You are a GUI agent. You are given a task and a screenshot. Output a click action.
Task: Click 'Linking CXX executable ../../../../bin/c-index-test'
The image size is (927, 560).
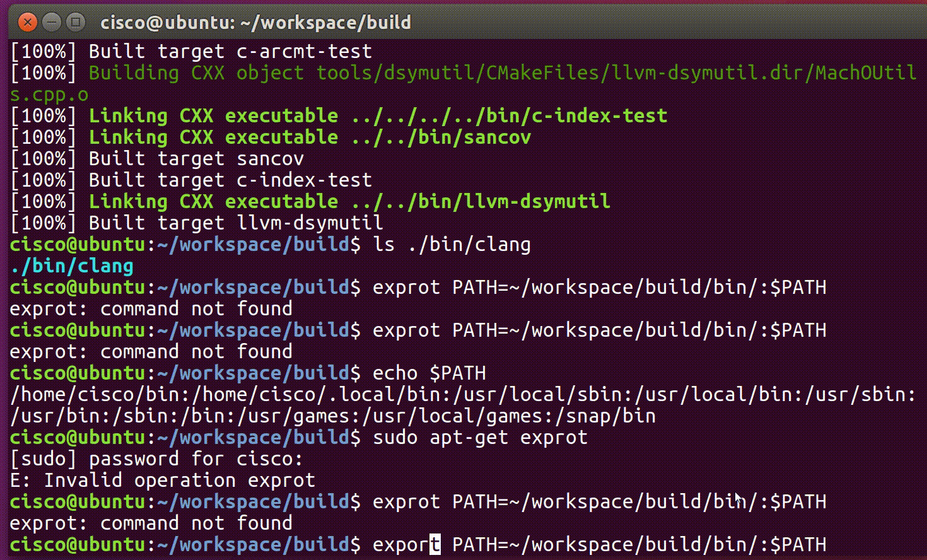378,116
